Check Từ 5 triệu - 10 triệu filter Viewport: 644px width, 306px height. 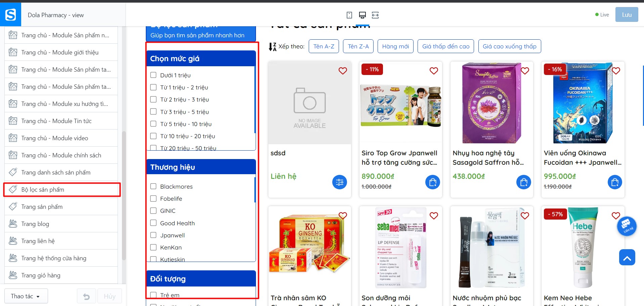pyautogui.click(x=153, y=124)
